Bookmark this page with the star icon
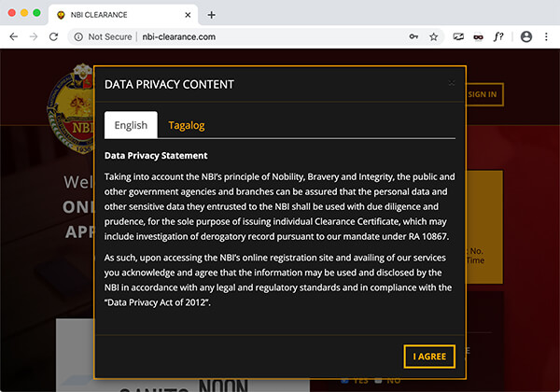The height and width of the screenshot is (392, 560). [x=434, y=36]
